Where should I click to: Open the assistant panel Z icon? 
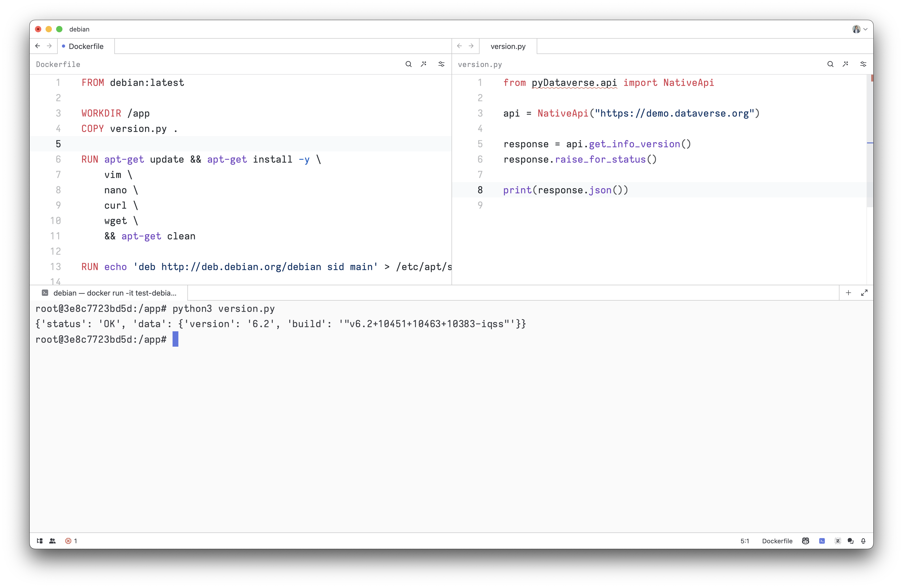coord(838,541)
